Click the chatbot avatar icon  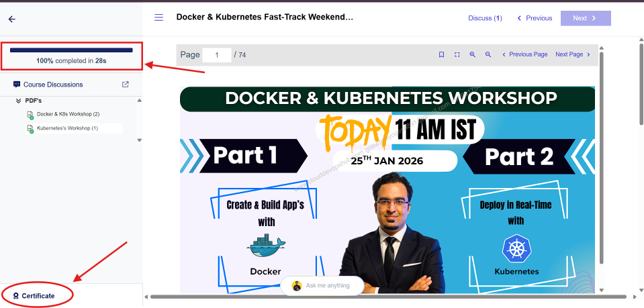point(297,286)
